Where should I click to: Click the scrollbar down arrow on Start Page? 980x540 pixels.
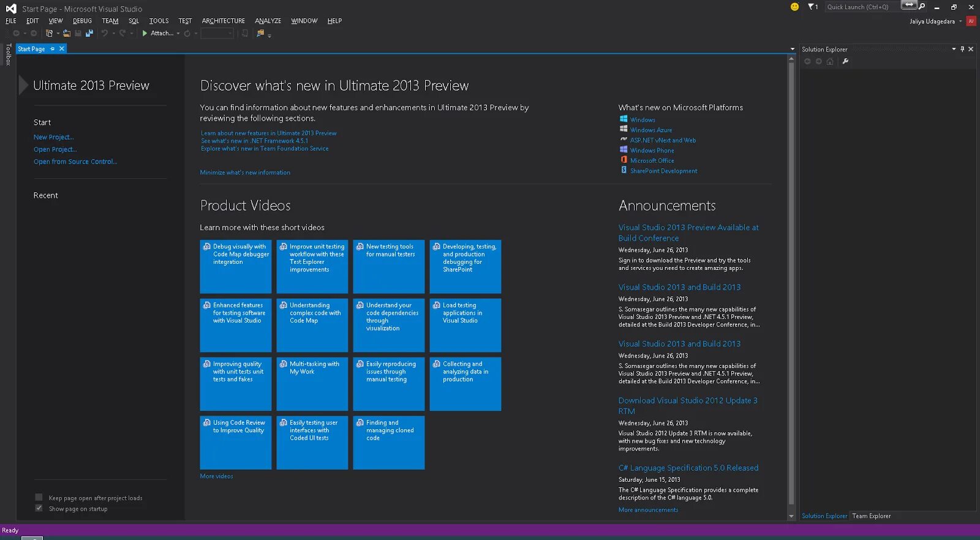(791, 516)
